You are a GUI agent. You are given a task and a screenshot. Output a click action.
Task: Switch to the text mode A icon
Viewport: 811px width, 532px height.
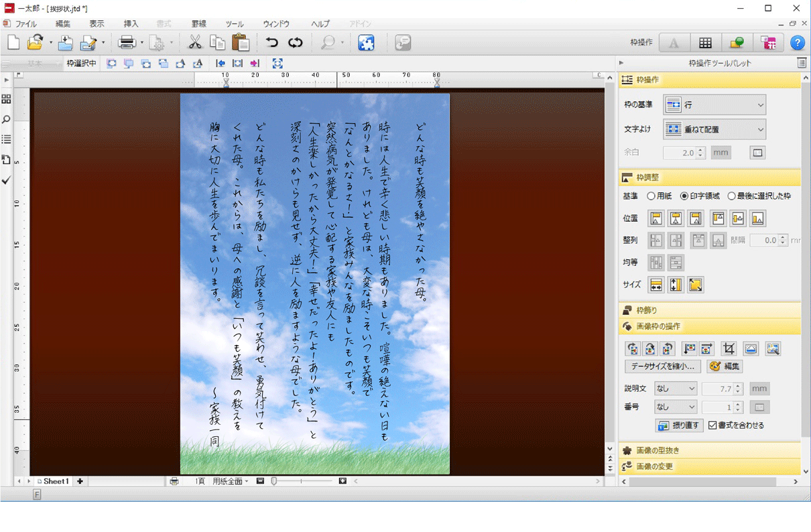coord(674,43)
